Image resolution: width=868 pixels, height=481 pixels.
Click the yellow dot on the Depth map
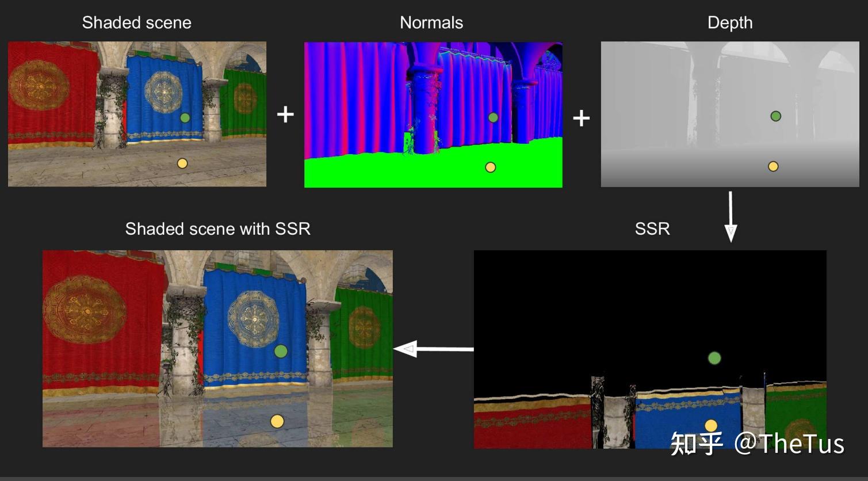[x=773, y=166]
